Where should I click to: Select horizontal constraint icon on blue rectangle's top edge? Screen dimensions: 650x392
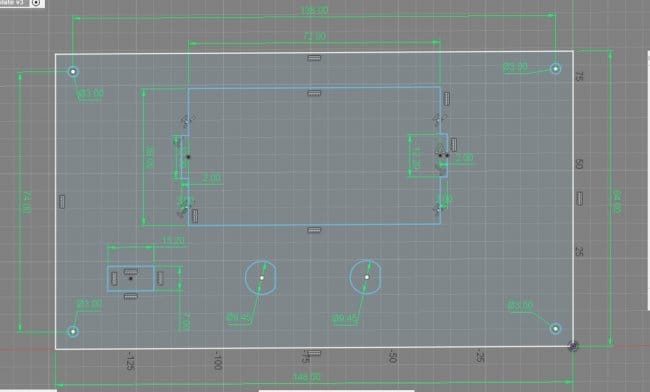pyautogui.click(x=314, y=93)
